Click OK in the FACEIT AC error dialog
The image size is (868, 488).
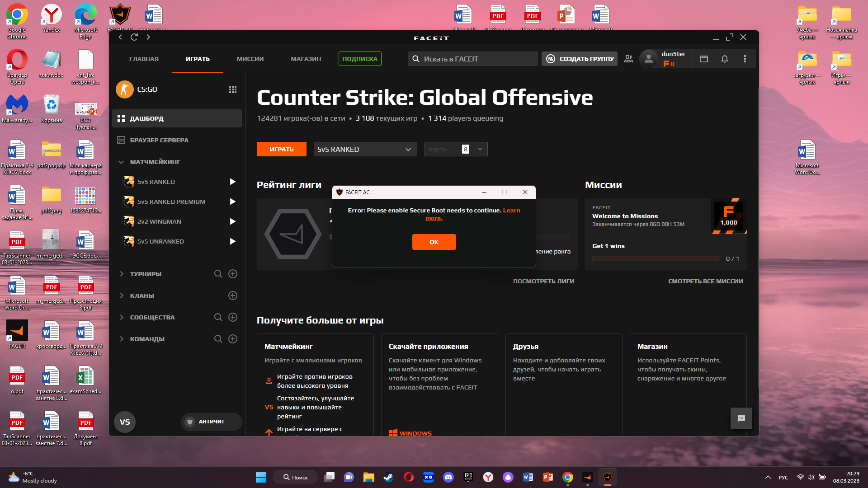(x=434, y=242)
